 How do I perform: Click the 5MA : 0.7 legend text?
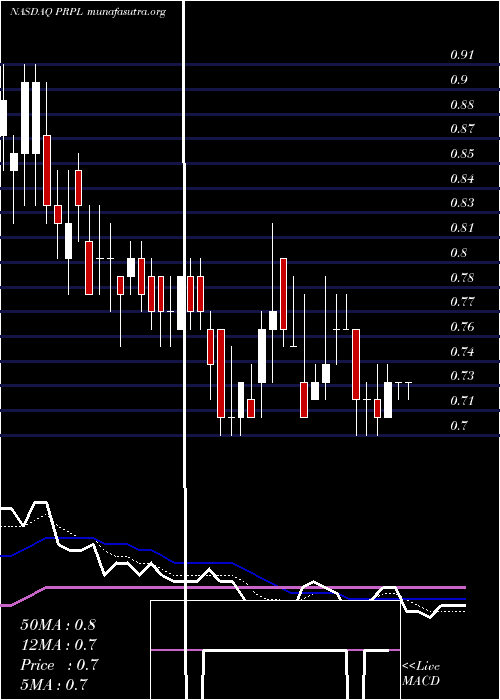pos(54,684)
